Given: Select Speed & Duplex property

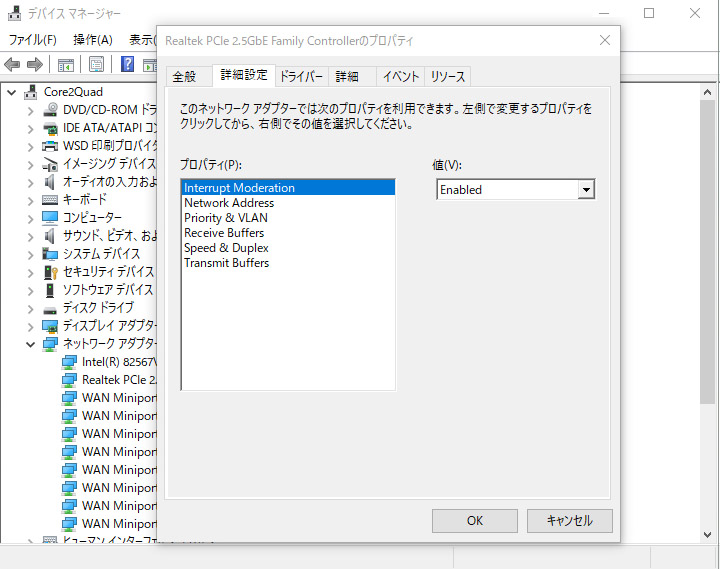Looking at the screenshot, I should 288,248.
